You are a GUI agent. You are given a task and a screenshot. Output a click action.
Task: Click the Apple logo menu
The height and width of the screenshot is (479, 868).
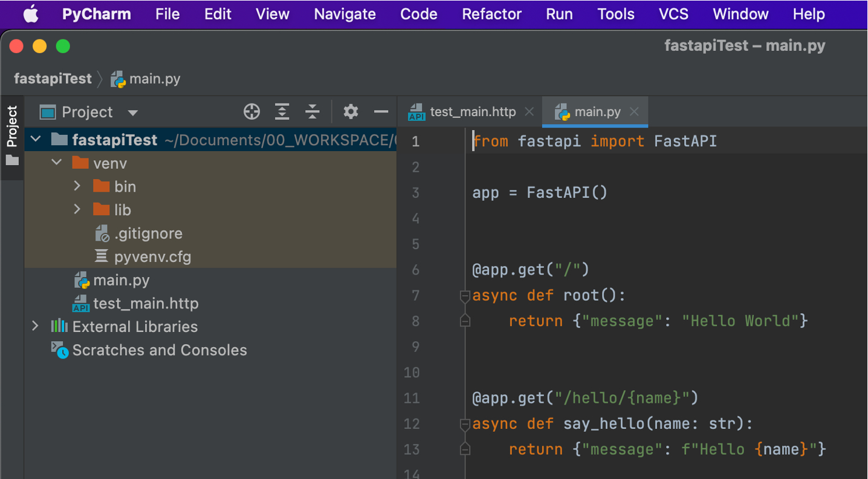tap(31, 14)
